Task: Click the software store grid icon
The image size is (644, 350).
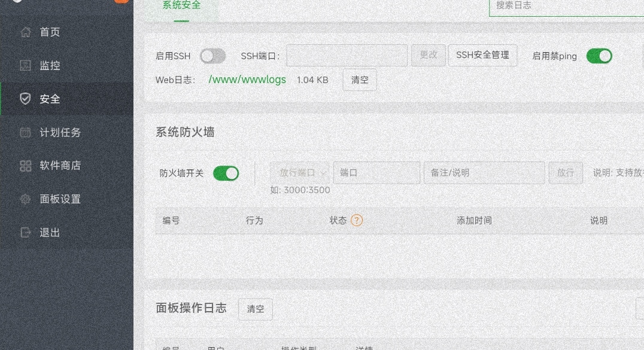Action: tap(25, 166)
